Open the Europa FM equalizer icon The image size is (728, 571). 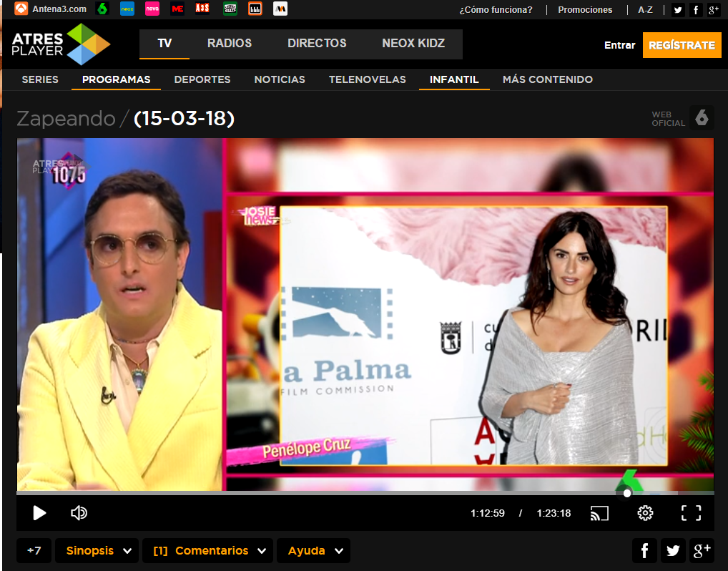[x=255, y=9]
